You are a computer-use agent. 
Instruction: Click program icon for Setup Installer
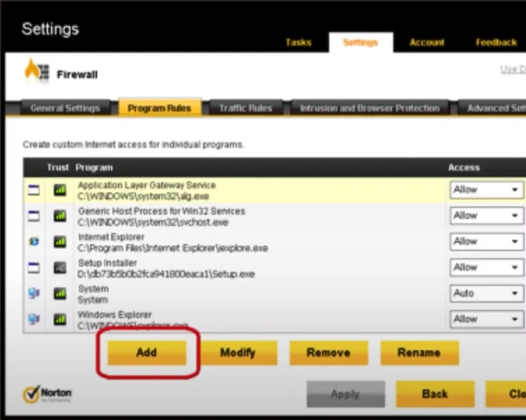[x=34, y=268]
